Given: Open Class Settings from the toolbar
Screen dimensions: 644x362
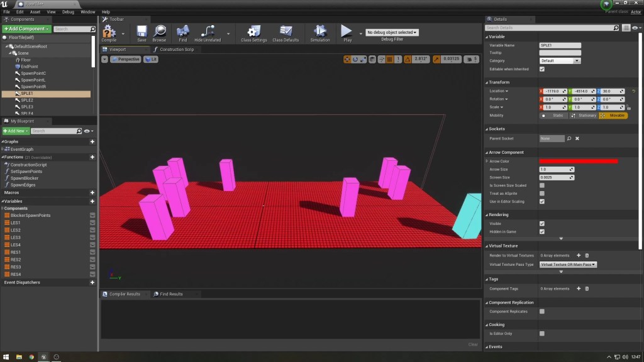Looking at the screenshot, I should coord(253,32).
